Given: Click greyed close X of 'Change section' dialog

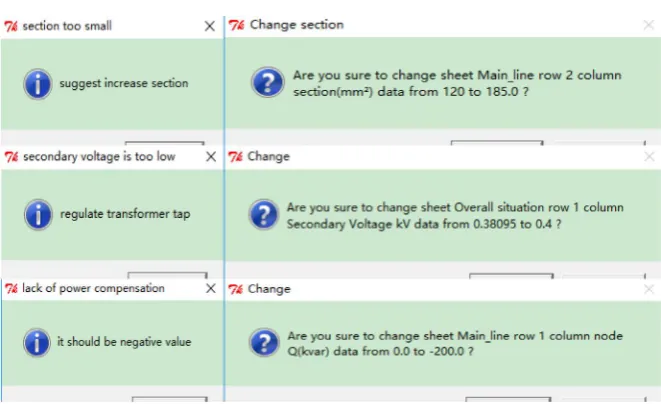Looking at the screenshot, I should 649,25.
